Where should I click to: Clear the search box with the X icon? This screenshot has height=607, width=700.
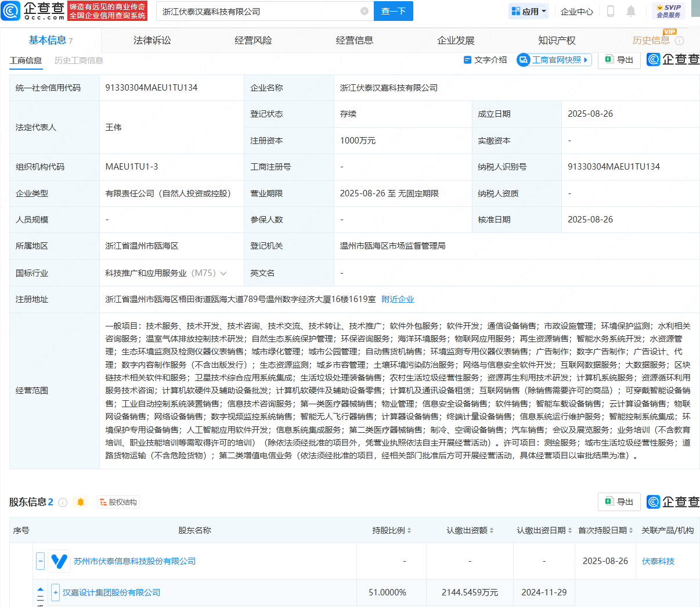[x=364, y=11]
